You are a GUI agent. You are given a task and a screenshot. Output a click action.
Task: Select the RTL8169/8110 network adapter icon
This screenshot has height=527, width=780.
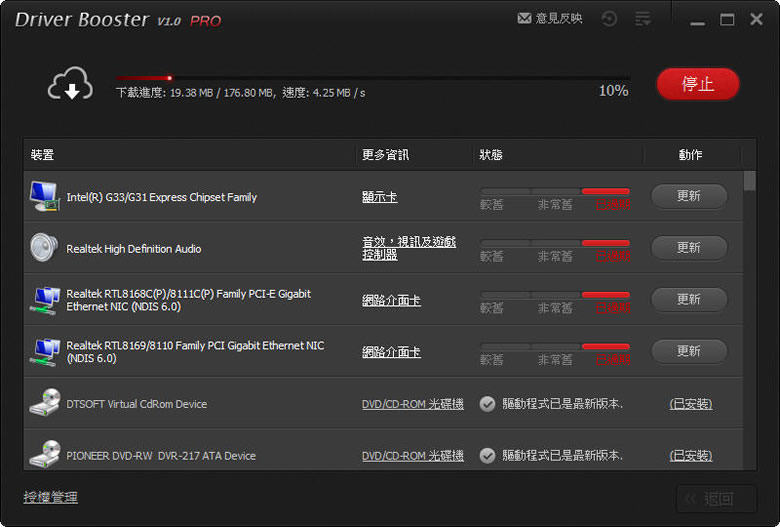pos(44,352)
